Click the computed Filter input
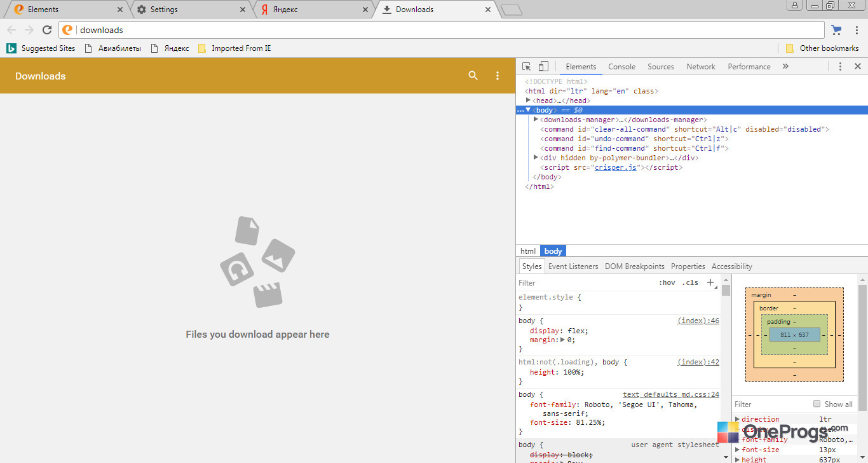Image resolution: width=868 pixels, height=463 pixels. pyautogui.click(x=771, y=404)
